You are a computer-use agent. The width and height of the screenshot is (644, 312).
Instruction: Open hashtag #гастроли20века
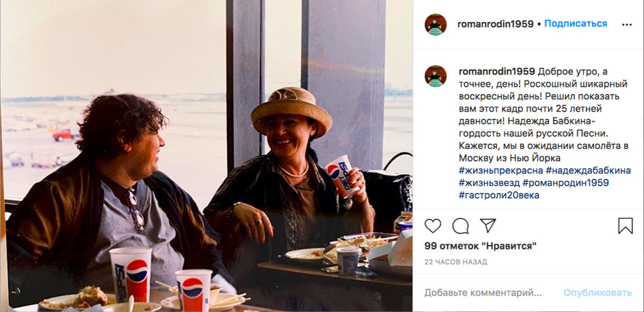tap(499, 195)
